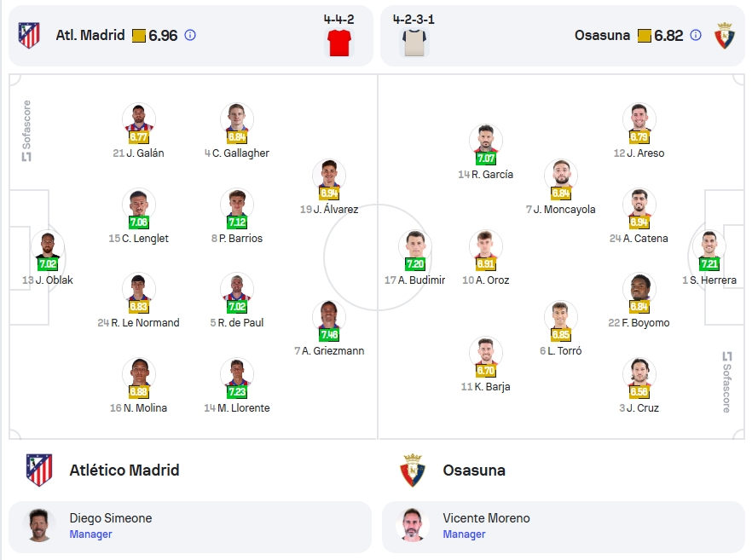Open the Atlético Madrid crest above the manager section
752x560 pixels.
[39, 470]
